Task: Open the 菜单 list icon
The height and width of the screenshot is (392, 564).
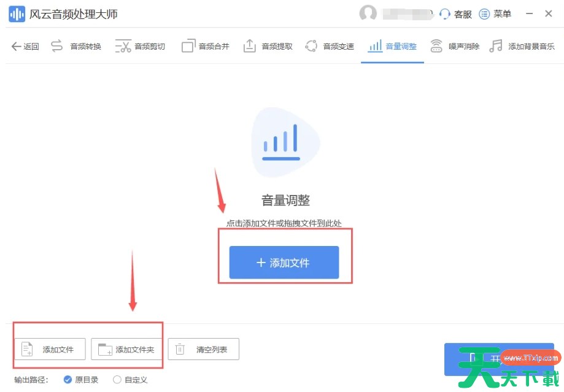Action: 484,14
